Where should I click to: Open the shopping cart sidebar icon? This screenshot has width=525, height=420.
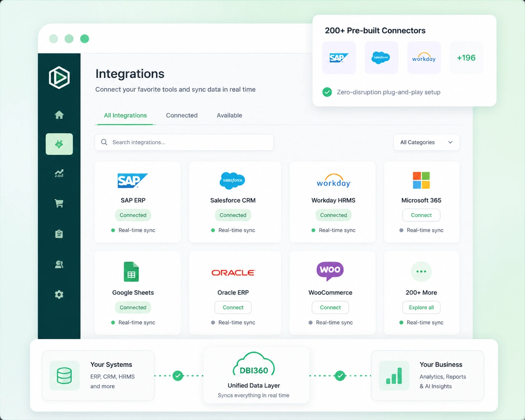(x=59, y=203)
